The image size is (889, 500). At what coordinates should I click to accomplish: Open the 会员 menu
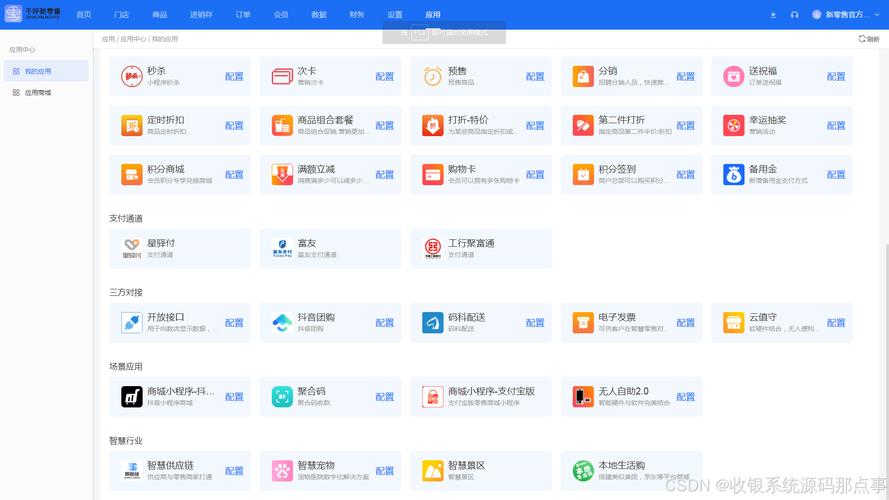pyautogui.click(x=281, y=15)
